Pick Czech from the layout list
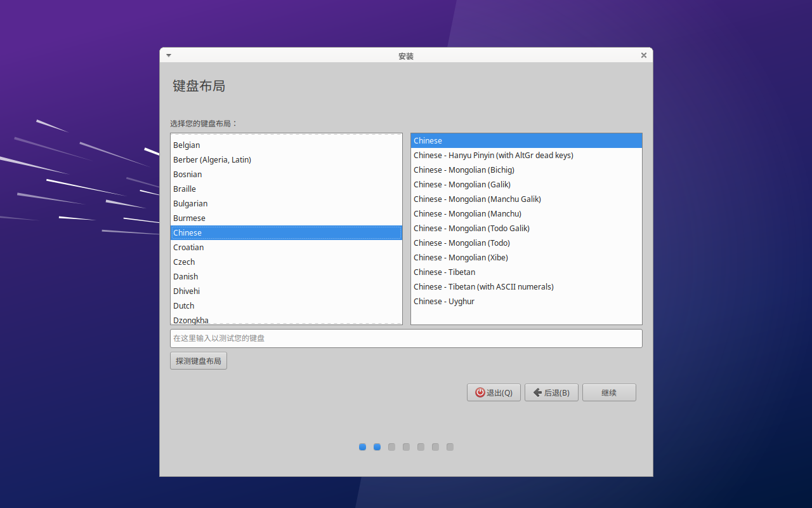This screenshot has width=812, height=508. (x=286, y=262)
